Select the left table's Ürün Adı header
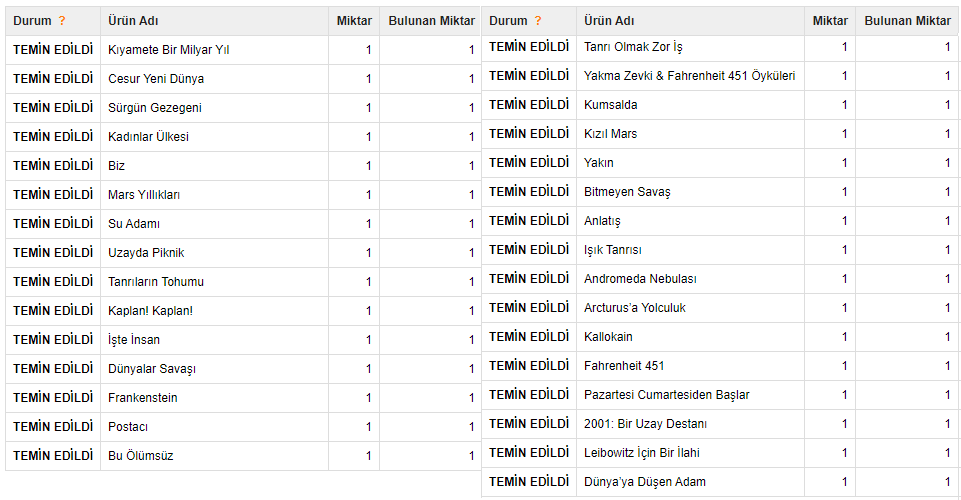The height and width of the screenshot is (500, 961). (x=133, y=21)
